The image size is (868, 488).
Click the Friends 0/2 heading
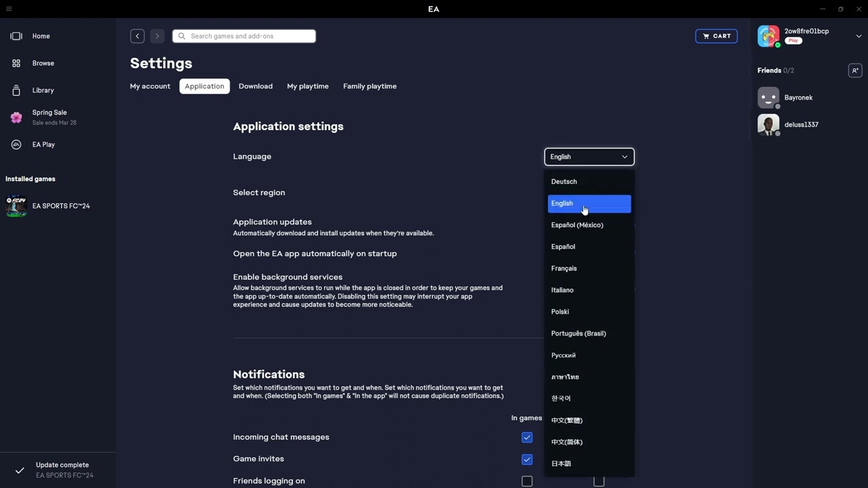coord(776,70)
